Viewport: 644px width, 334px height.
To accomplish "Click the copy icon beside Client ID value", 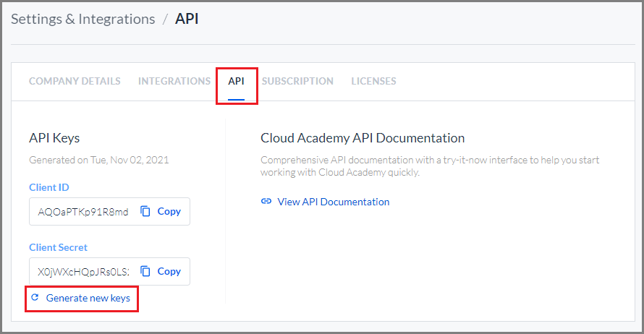I will coord(145,211).
